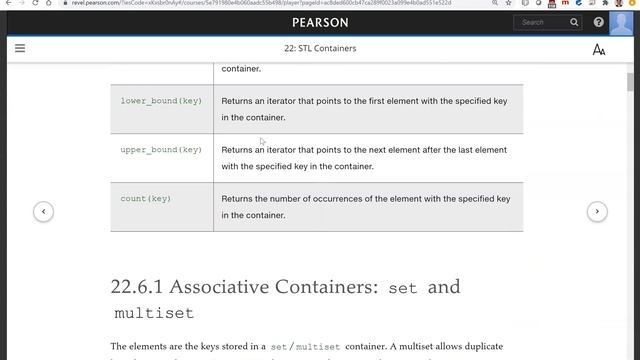Click the help question mark icon
The width and height of the screenshot is (640, 360).
598,22
